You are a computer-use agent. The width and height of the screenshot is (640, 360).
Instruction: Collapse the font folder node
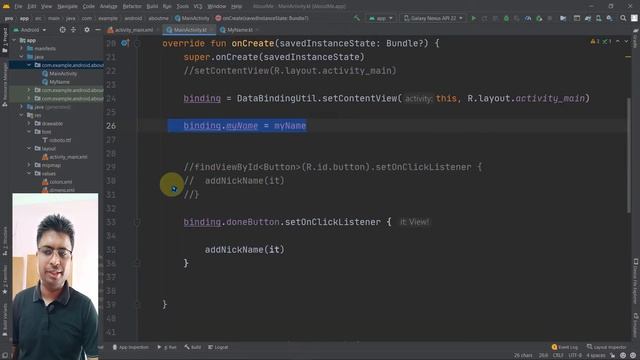point(29,132)
